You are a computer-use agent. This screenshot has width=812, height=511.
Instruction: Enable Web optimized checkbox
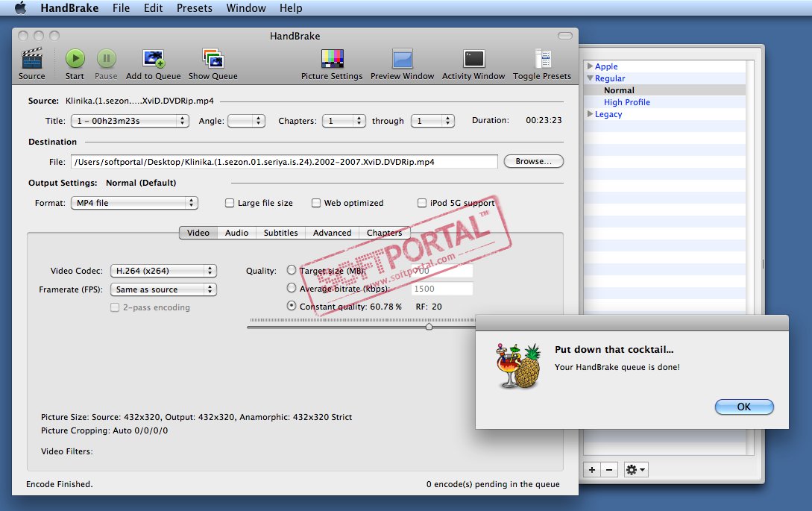click(316, 203)
